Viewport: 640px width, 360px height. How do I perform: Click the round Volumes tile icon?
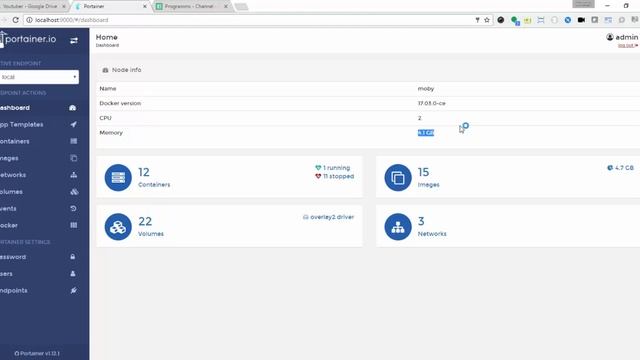click(x=118, y=227)
